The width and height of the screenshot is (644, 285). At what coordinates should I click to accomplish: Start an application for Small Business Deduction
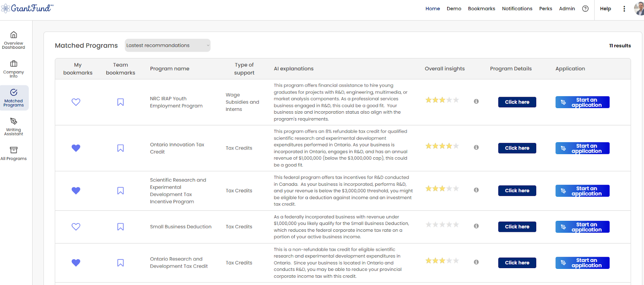(582, 227)
